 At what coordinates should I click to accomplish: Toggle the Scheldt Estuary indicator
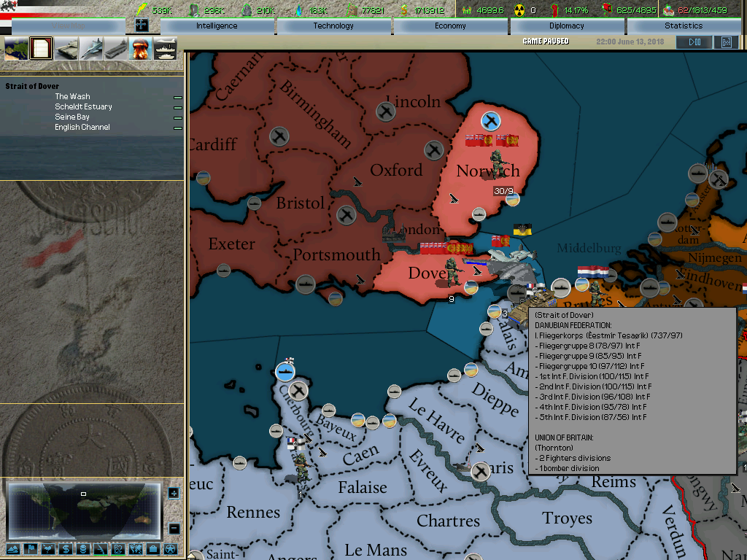point(177,107)
